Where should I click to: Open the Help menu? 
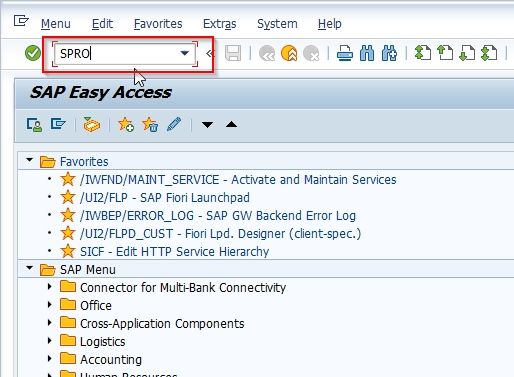click(x=330, y=24)
